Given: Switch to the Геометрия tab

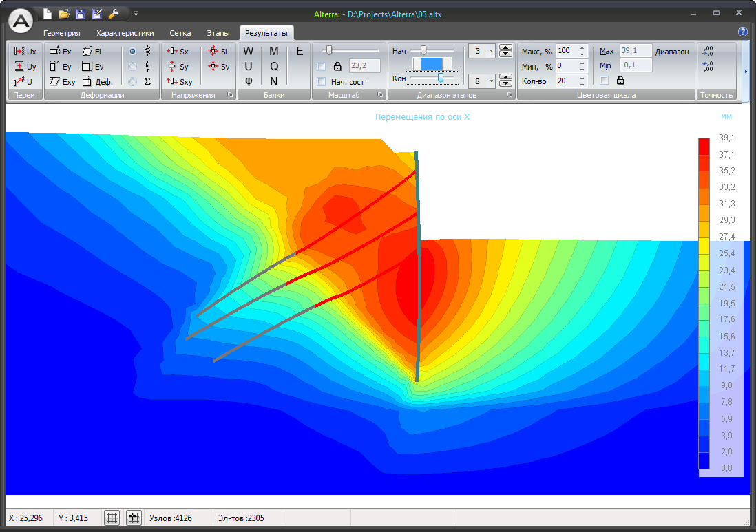Looking at the screenshot, I should 62,33.
